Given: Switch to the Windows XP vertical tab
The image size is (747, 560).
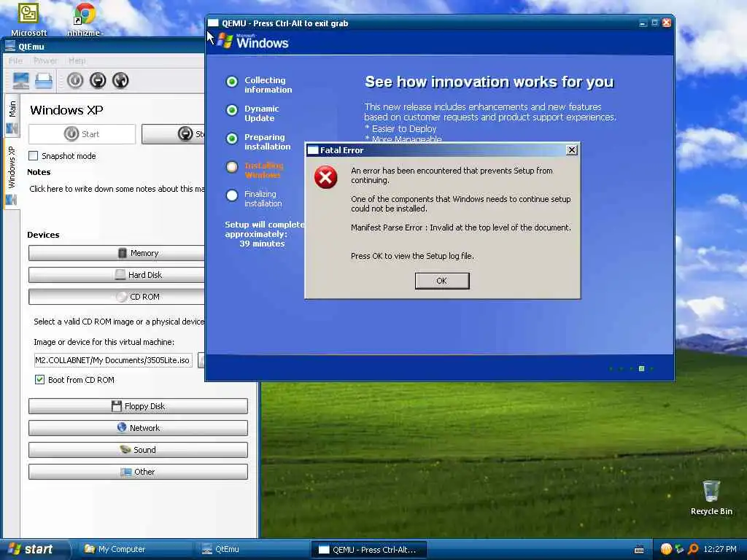Looking at the screenshot, I should [x=12, y=175].
